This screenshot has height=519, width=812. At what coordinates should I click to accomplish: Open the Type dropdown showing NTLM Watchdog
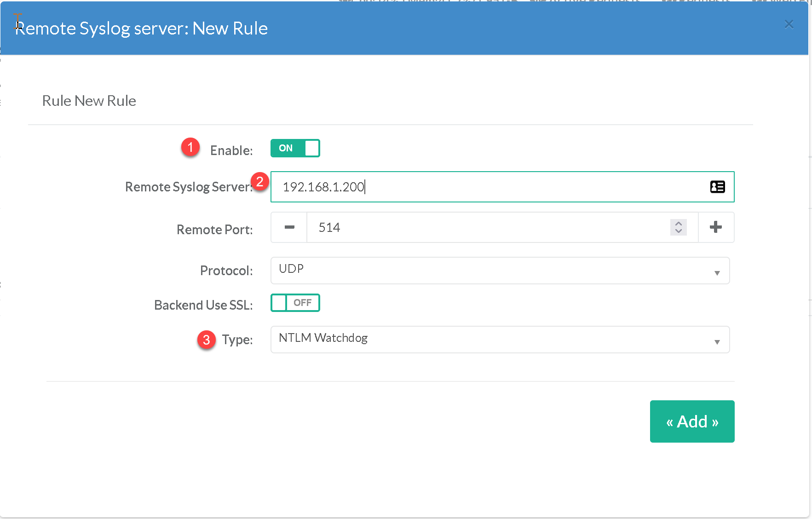pos(500,340)
